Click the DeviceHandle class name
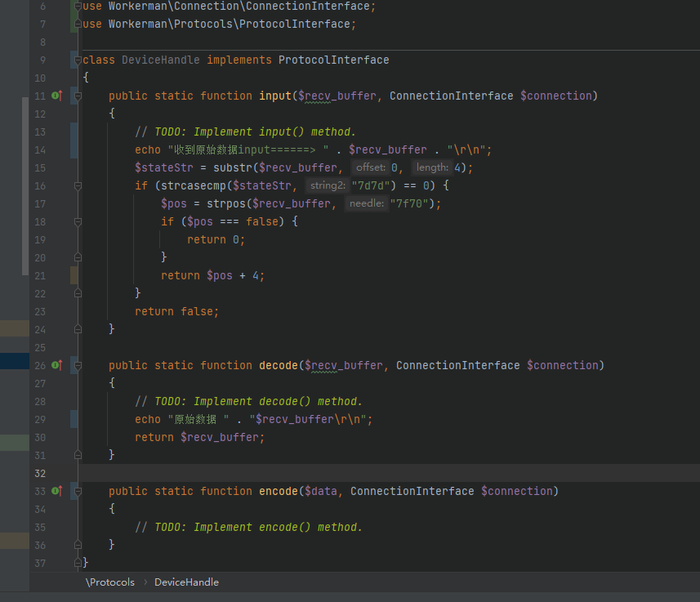Image resolution: width=700 pixels, height=602 pixels. [161, 60]
